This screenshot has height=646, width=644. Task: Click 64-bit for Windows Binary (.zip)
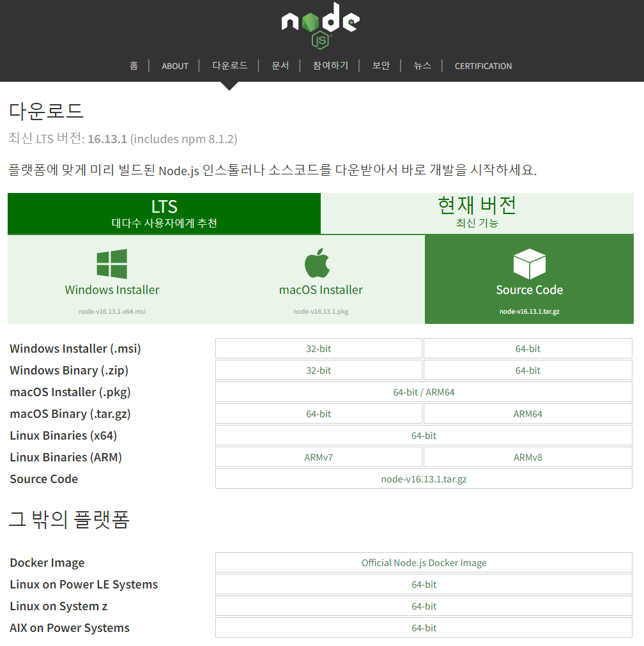point(528,371)
